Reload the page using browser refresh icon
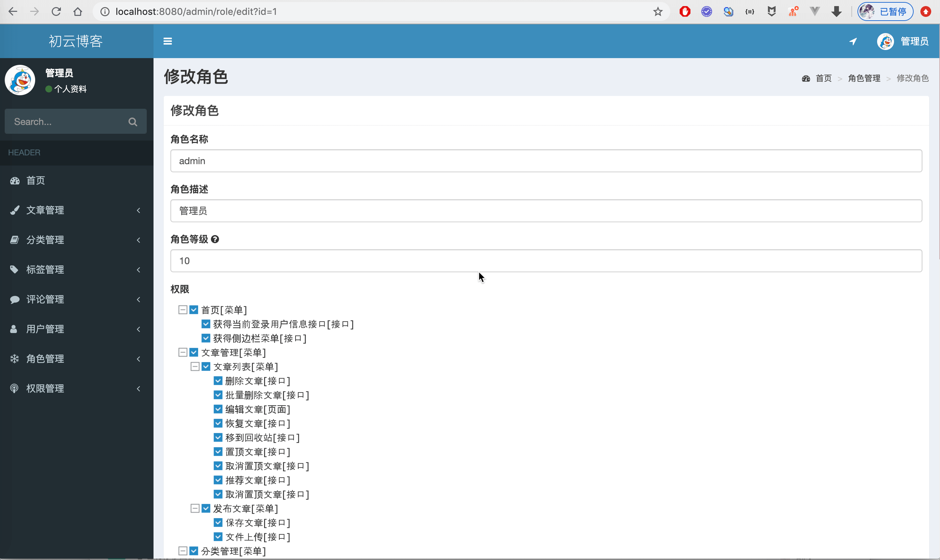 pos(56,12)
